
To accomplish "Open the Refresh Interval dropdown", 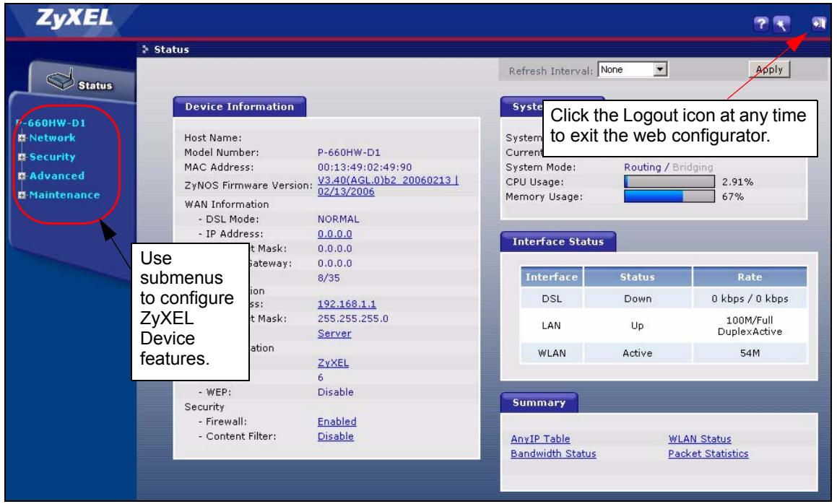I will click(633, 69).
